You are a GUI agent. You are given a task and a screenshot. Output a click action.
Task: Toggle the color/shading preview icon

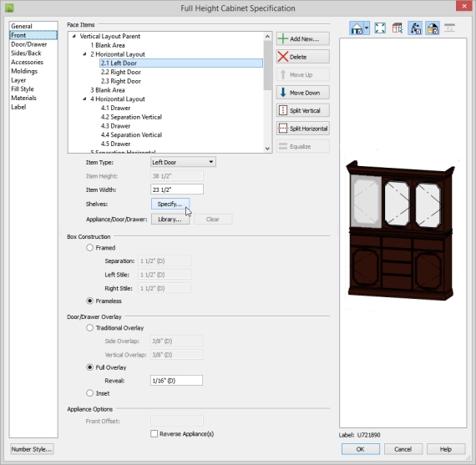coord(433,28)
